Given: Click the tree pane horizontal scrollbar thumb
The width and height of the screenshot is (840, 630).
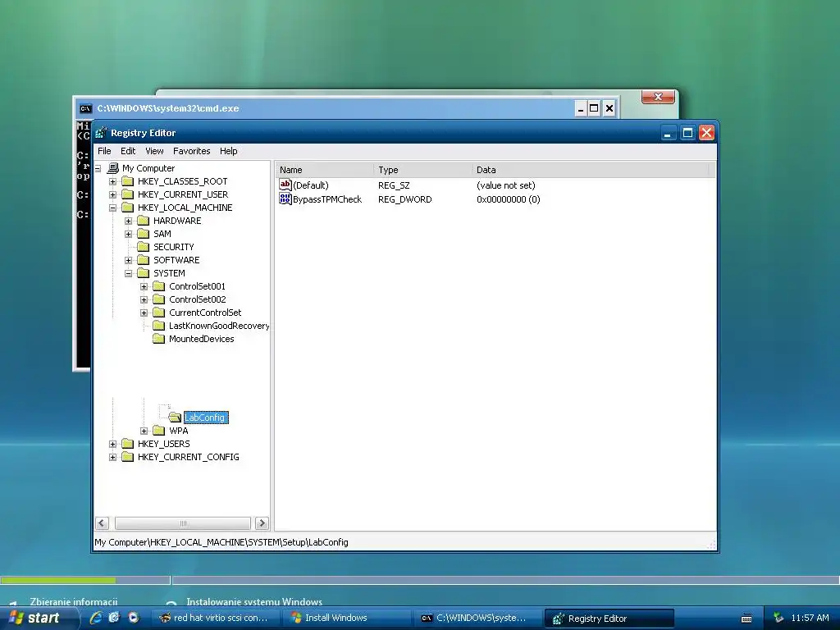Looking at the screenshot, I should [x=183, y=523].
